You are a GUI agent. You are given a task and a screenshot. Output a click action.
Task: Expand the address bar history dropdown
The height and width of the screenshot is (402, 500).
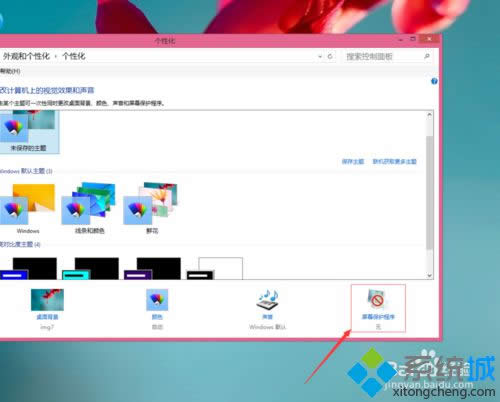pos(320,57)
